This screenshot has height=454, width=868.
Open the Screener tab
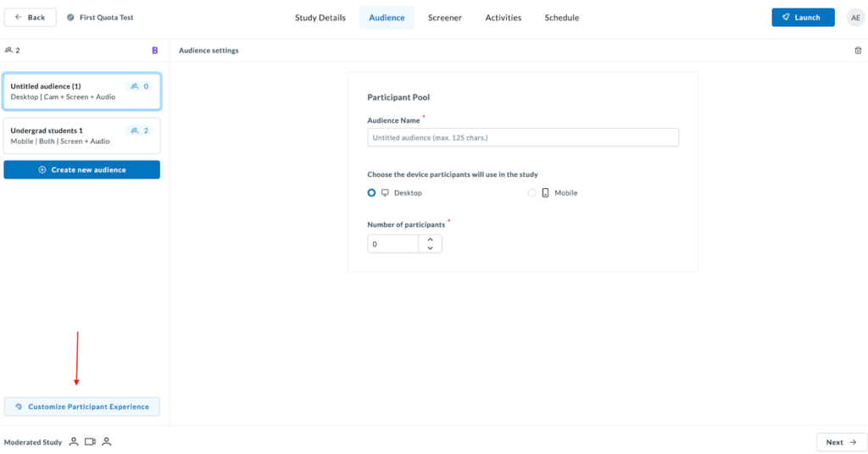445,18
